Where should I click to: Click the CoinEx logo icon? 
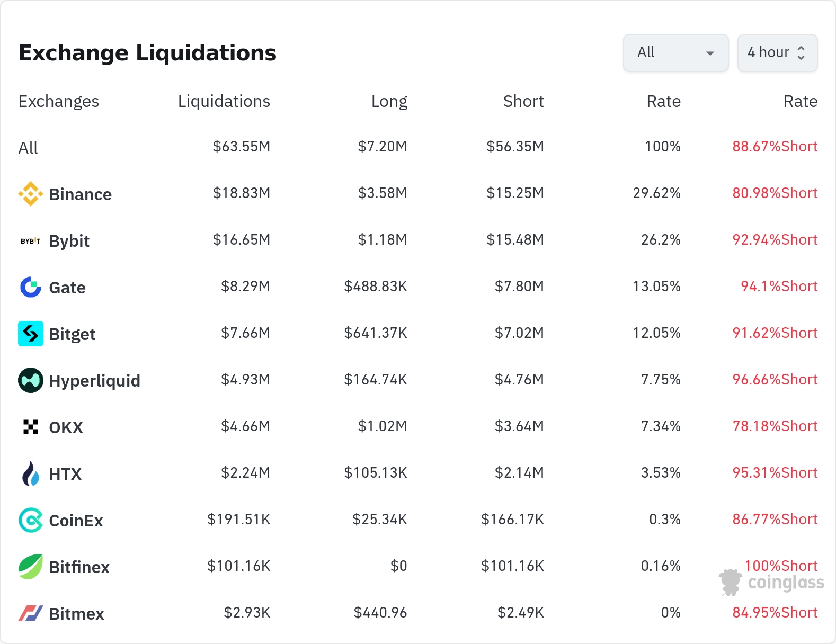click(x=31, y=520)
